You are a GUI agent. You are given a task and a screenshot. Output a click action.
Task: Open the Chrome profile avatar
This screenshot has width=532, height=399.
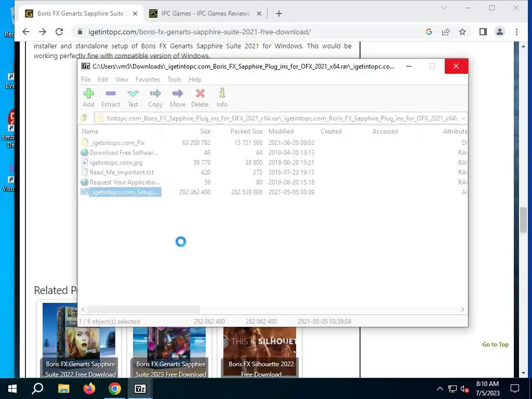click(500, 32)
